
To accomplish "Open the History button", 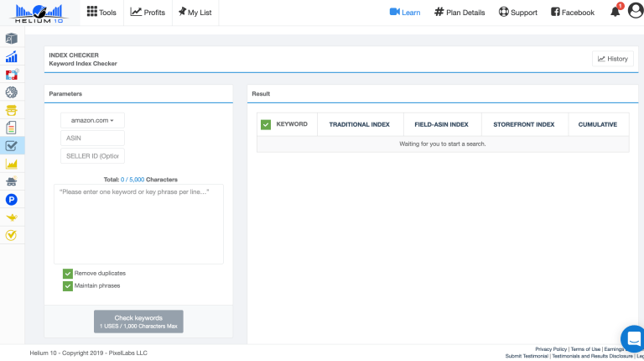I will [613, 59].
